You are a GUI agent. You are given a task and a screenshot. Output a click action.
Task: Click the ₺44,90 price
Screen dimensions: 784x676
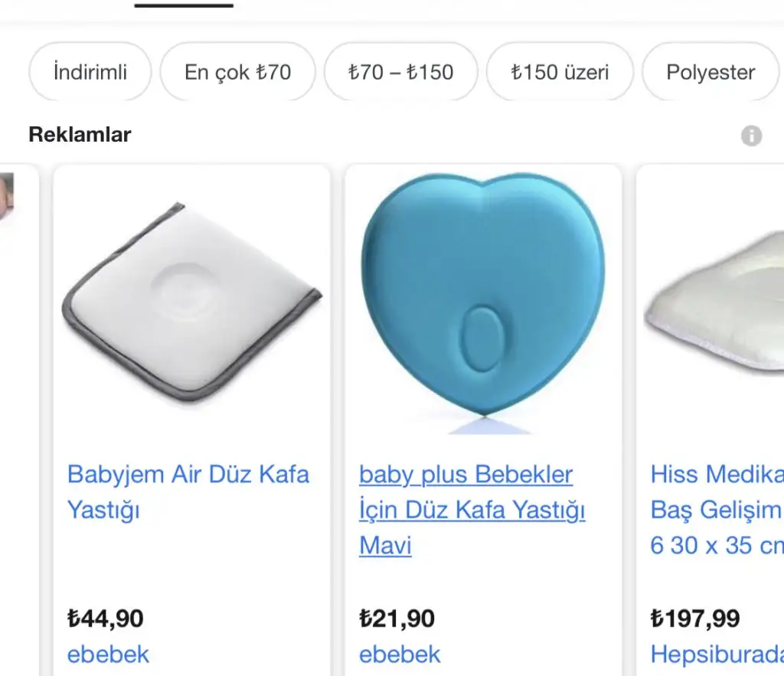106,618
